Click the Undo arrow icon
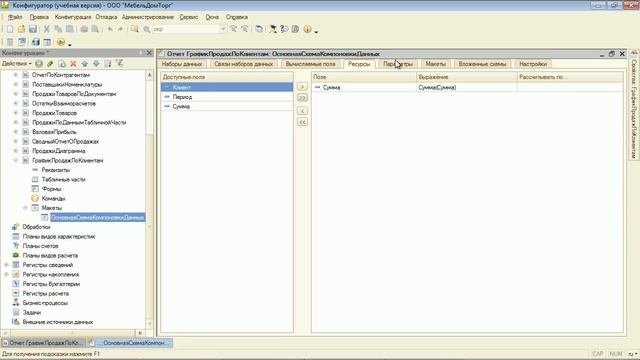 click(110, 29)
